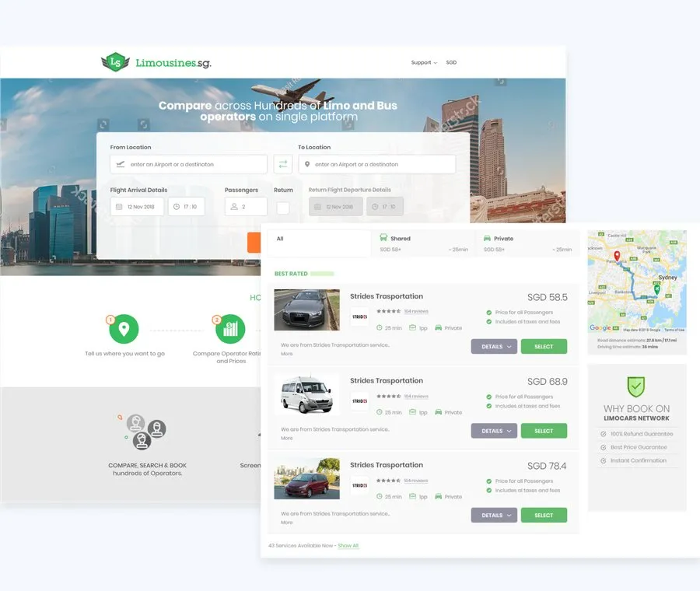
Task: Toggle the Return checkbox
Action: (x=282, y=208)
